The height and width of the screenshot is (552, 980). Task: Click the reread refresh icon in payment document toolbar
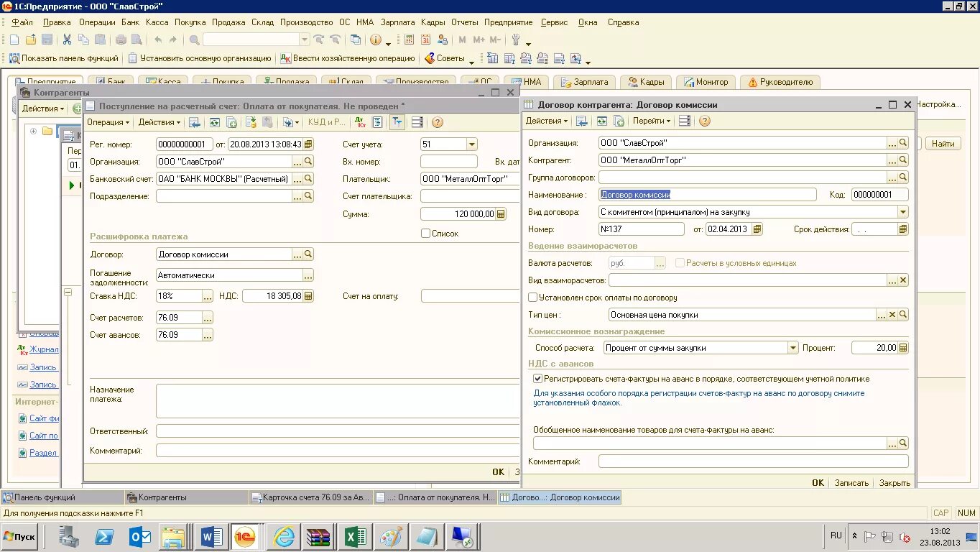point(214,122)
